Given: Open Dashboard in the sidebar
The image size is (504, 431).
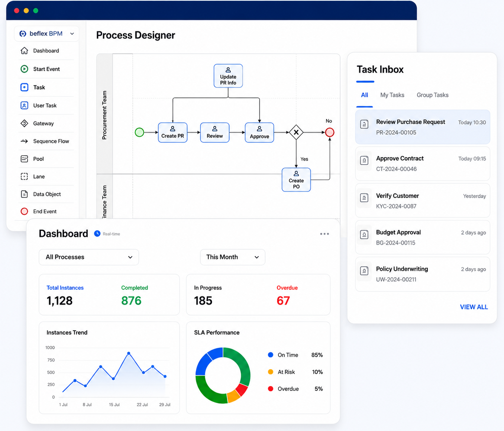Looking at the screenshot, I should 46,51.
